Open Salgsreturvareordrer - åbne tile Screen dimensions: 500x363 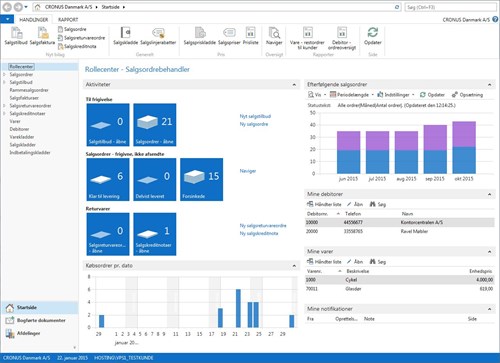tap(108, 234)
